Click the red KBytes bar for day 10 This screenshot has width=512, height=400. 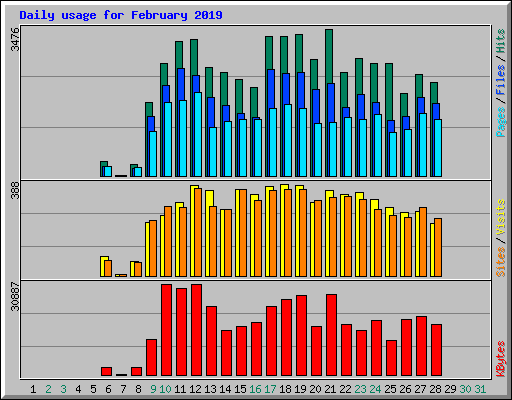pos(166,330)
